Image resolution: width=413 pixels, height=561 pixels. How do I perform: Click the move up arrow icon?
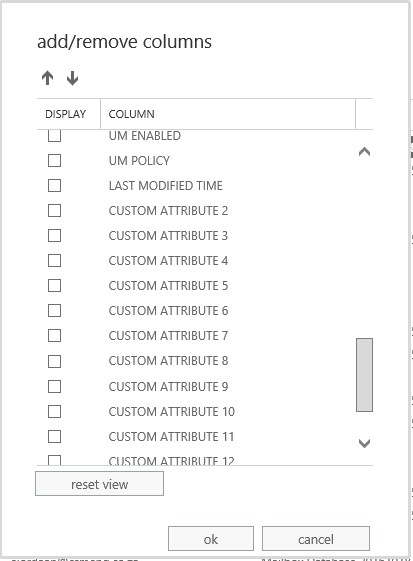coord(48,78)
